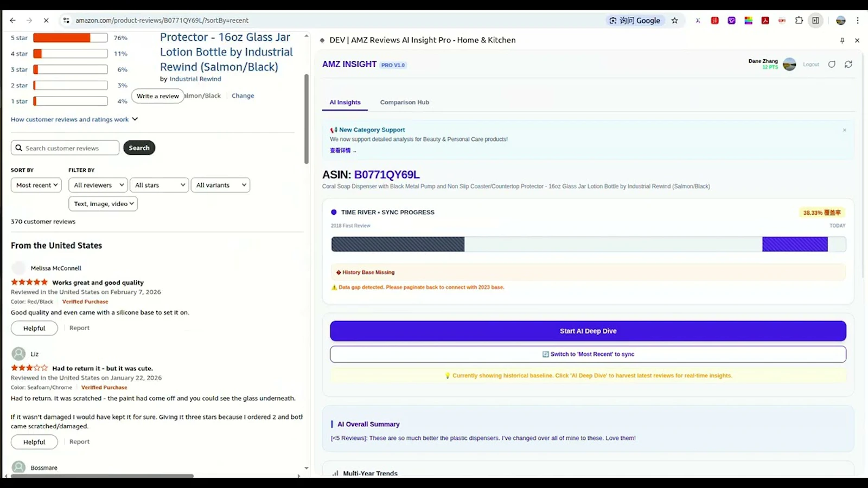Click the Amazon page vertical scrollbar
The height and width of the screenshot is (488, 868).
306,119
